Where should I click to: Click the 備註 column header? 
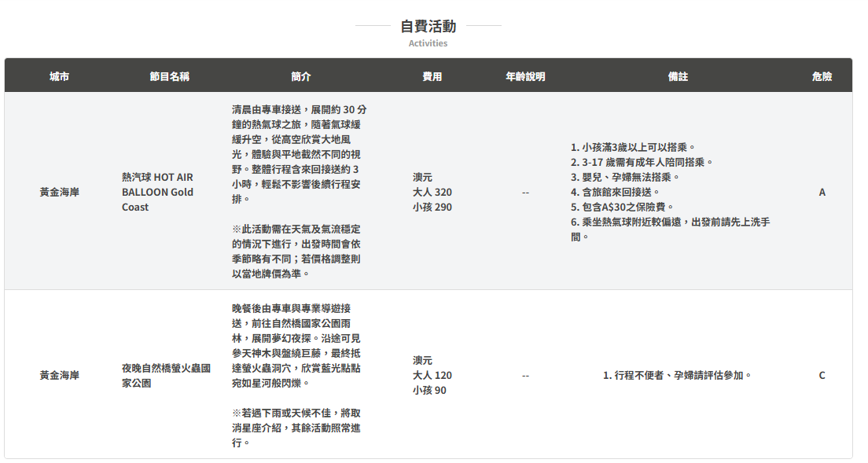click(x=678, y=76)
